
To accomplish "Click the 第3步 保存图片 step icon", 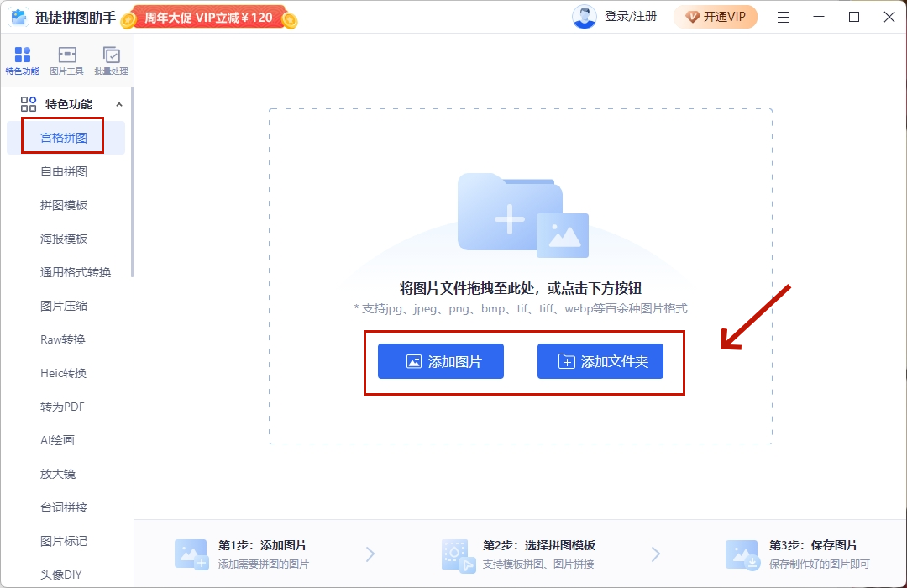I will (742, 554).
